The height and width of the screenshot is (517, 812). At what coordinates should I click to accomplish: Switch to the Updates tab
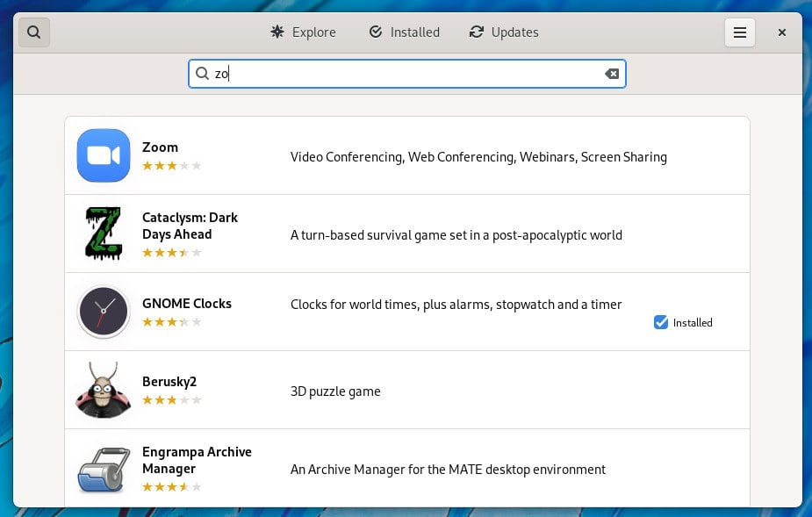[504, 32]
